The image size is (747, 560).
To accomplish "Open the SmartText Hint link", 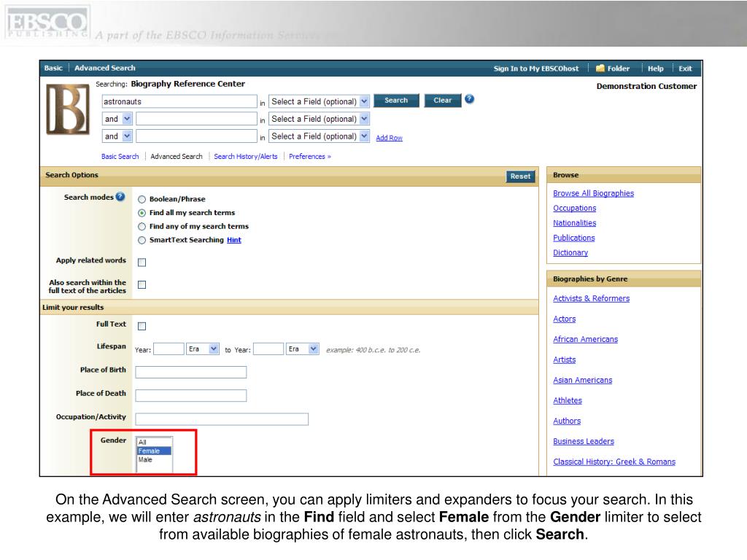I will (x=234, y=240).
